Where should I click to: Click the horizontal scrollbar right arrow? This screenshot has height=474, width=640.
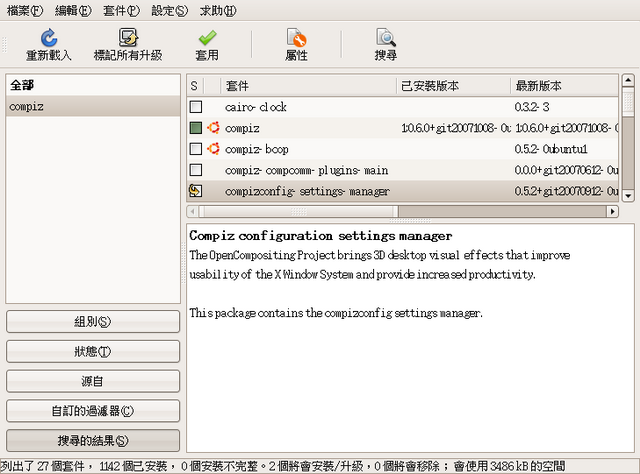(612, 211)
